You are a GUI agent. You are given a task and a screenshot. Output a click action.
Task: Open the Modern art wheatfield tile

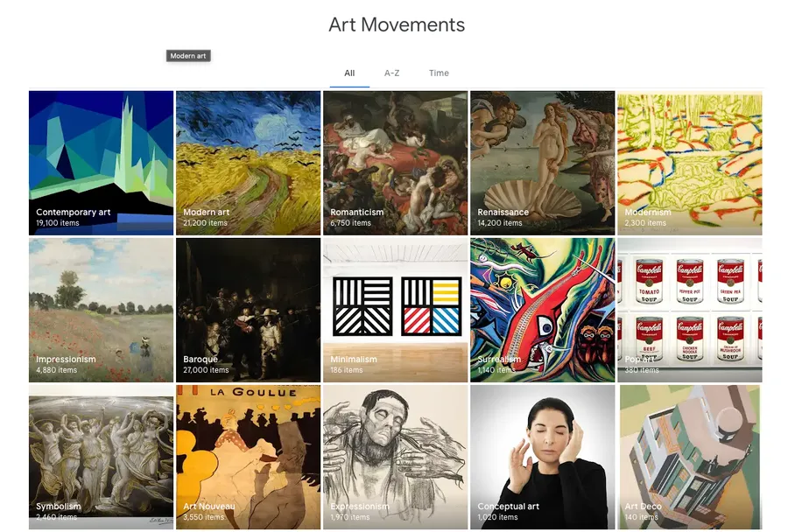tap(249, 163)
